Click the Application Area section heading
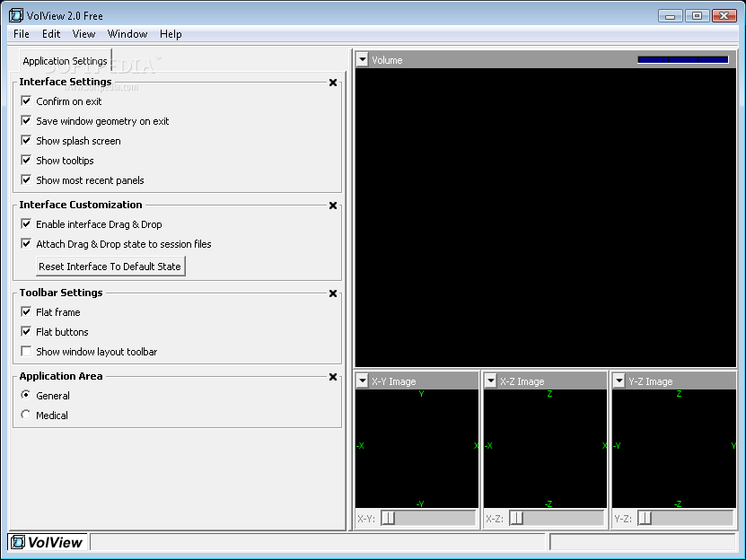The image size is (746, 560). [61, 376]
